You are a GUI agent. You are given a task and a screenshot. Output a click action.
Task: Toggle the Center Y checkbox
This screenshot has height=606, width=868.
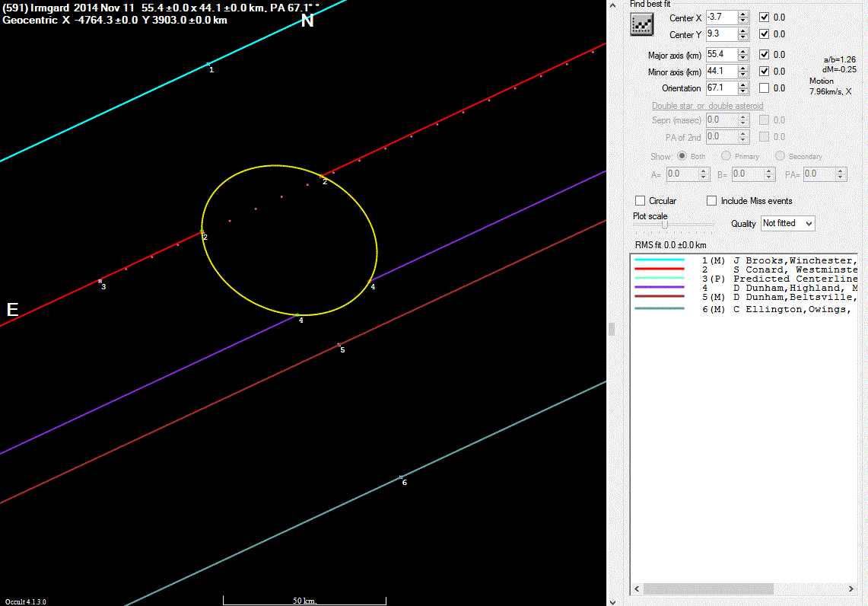click(764, 33)
